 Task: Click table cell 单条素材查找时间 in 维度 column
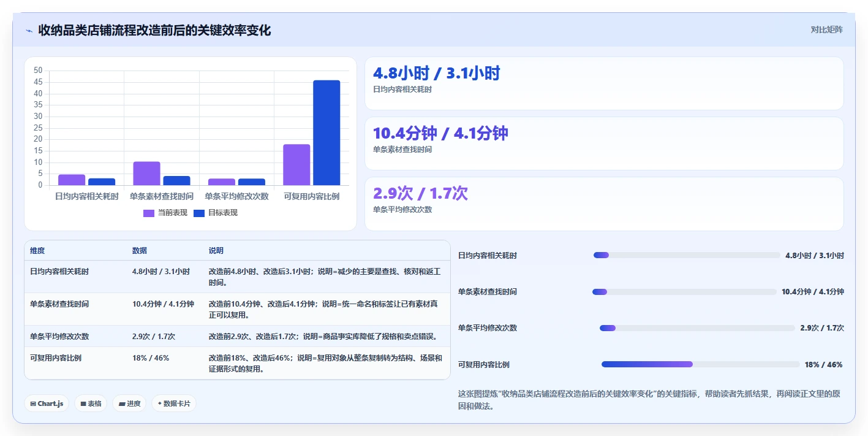click(x=59, y=304)
